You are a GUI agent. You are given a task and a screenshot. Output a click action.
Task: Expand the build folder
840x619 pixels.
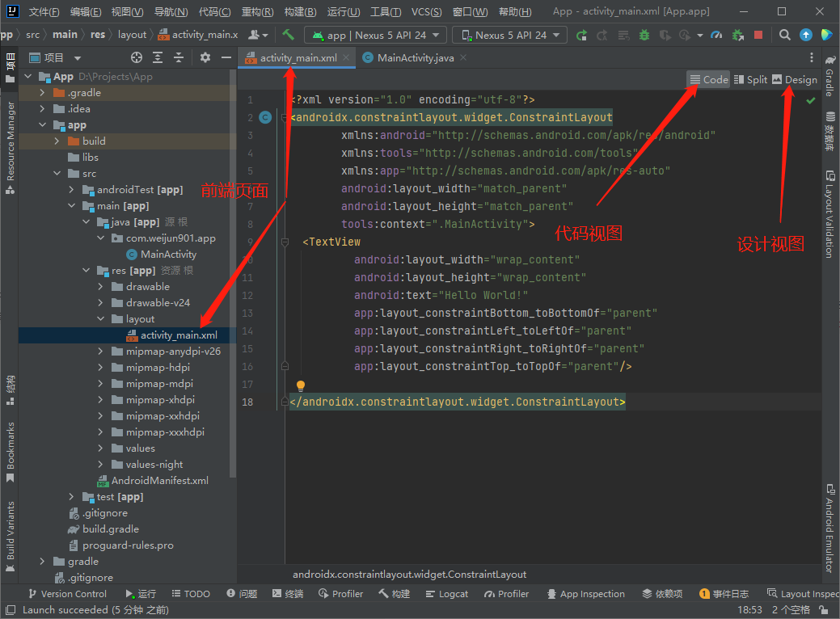[x=57, y=141]
